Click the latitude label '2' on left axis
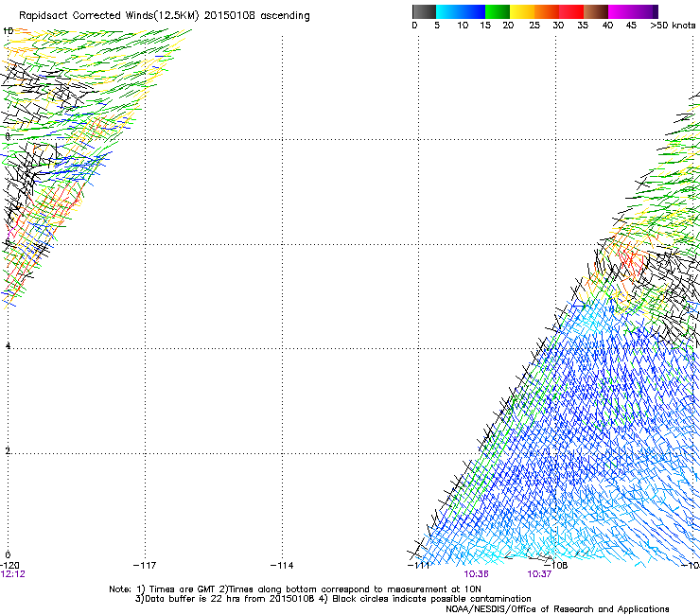This screenshot has height=615, width=700. 8,451
